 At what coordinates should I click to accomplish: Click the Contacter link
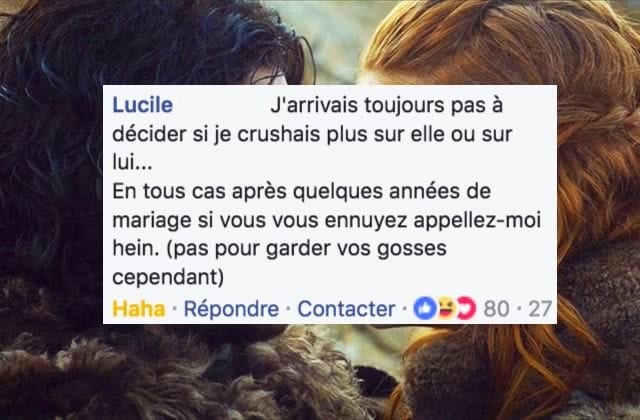coord(346,309)
